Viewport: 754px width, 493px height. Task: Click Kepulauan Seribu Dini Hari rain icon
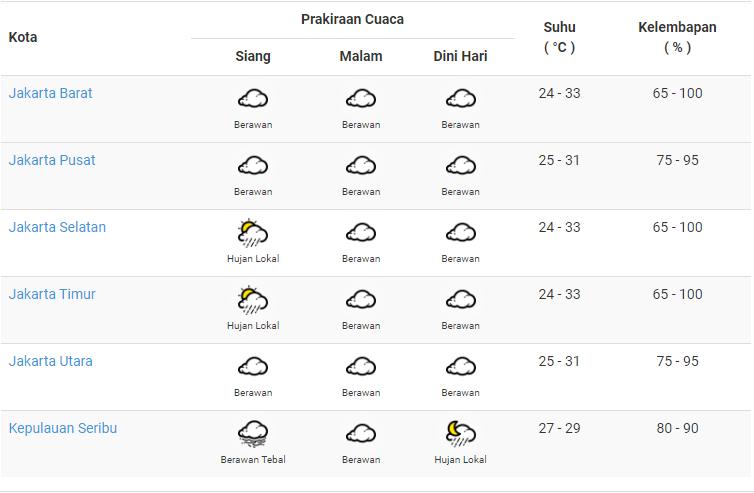pos(461,434)
